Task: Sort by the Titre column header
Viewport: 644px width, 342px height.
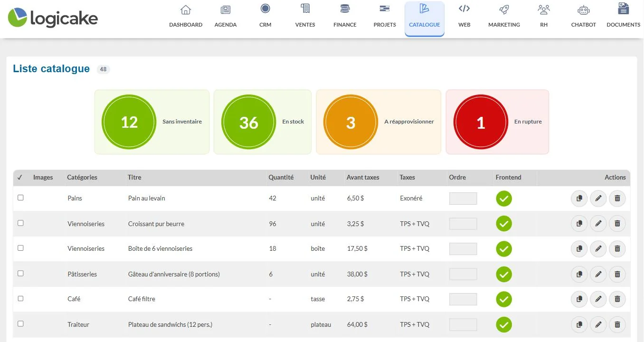Action: click(x=134, y=177)
